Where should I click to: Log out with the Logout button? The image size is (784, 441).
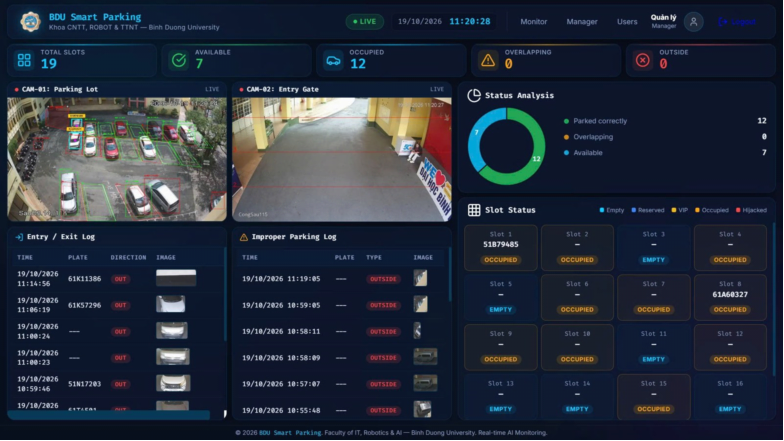[x=736, y=22]
